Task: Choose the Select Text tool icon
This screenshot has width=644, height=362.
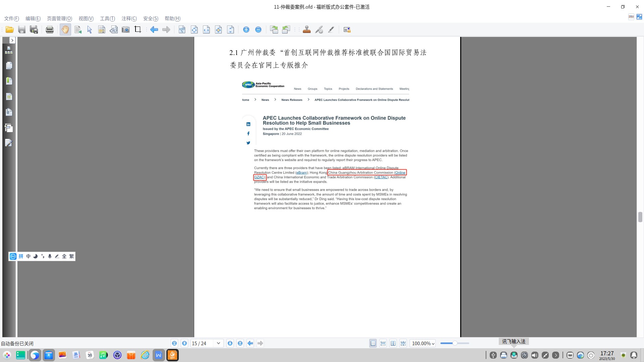Action: click(x=78, y=30)
